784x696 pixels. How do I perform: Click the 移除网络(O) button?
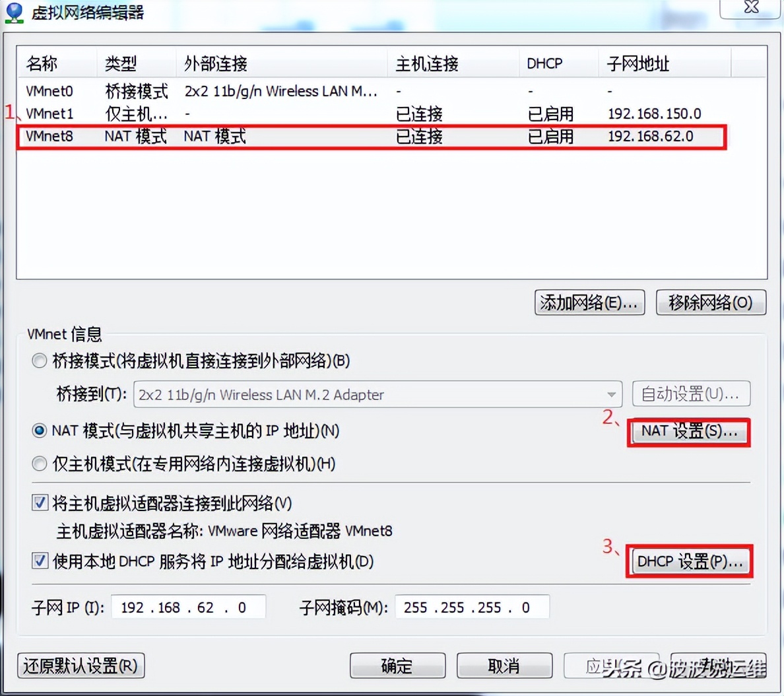pyautogui.click(x=710, y=302)
